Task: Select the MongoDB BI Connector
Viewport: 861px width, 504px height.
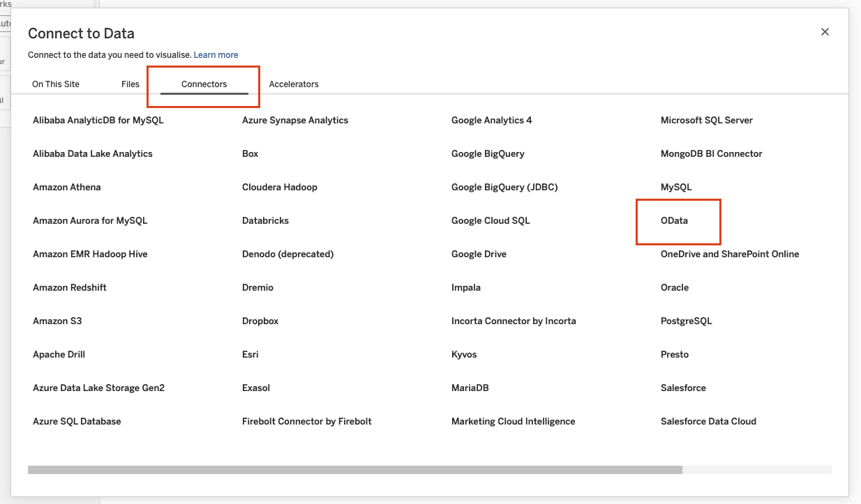Action: [711, 154]
